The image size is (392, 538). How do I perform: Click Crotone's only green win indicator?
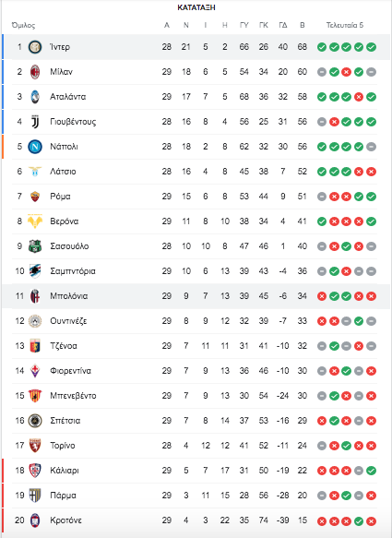tap(359, 521)
